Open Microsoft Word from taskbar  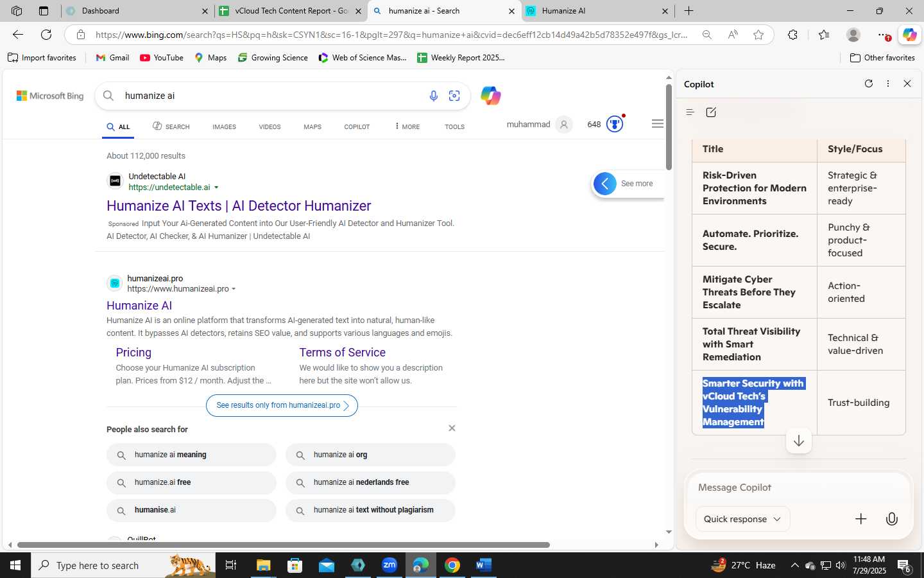pos(484,565)
